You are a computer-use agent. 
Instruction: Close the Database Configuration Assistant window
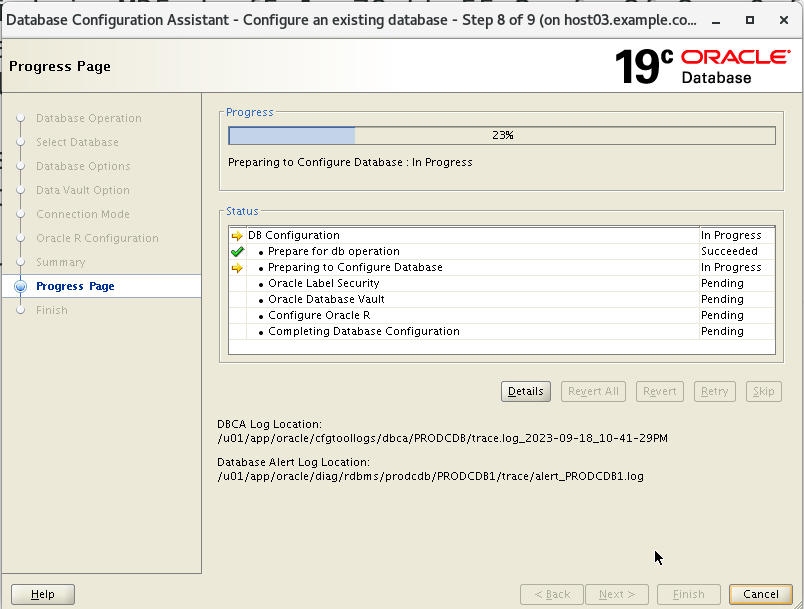click(783, 21)
